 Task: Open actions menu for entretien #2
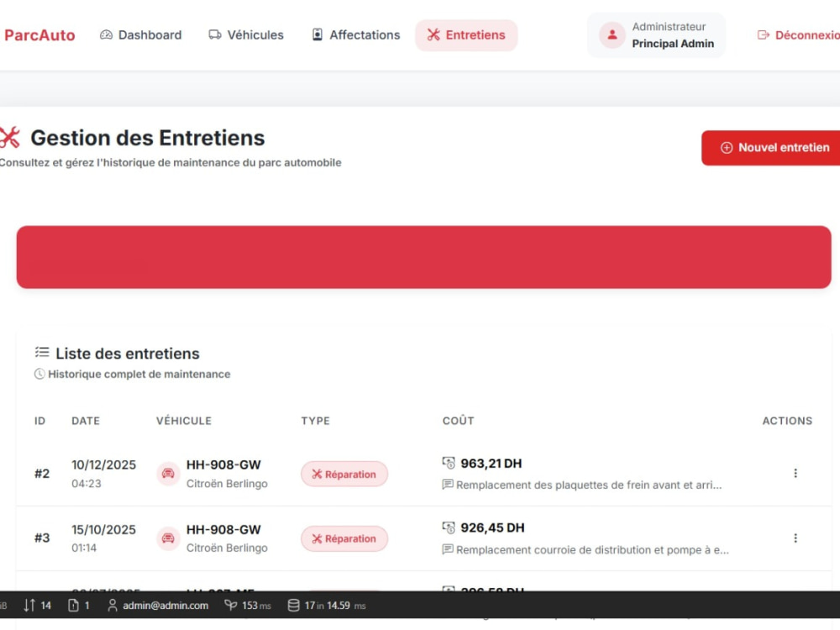click(795, 473)
